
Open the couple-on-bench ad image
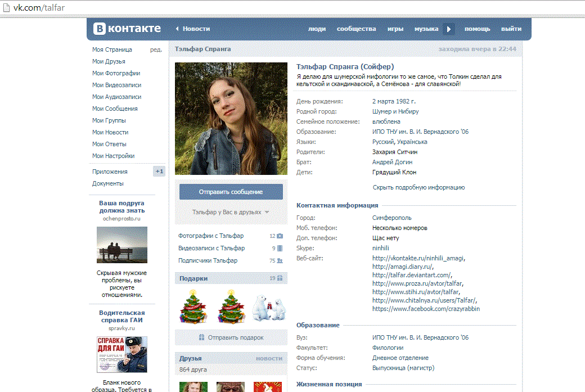[x=121, y=245]
